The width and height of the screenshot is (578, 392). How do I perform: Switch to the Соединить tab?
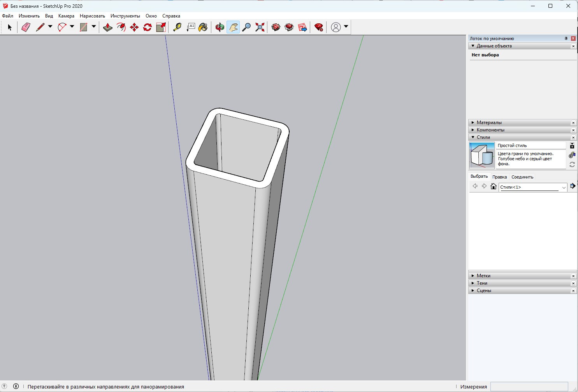(522, 177)
